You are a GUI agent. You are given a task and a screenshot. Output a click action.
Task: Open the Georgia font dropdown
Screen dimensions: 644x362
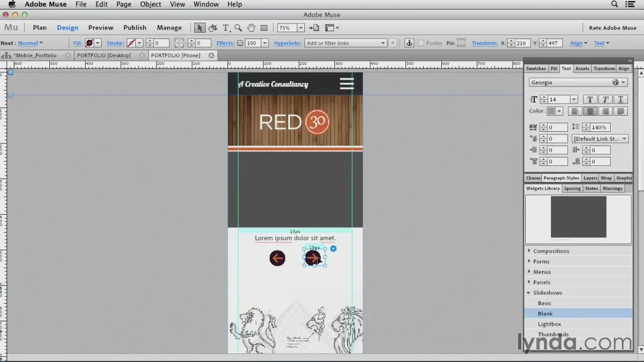pos(578,82)
